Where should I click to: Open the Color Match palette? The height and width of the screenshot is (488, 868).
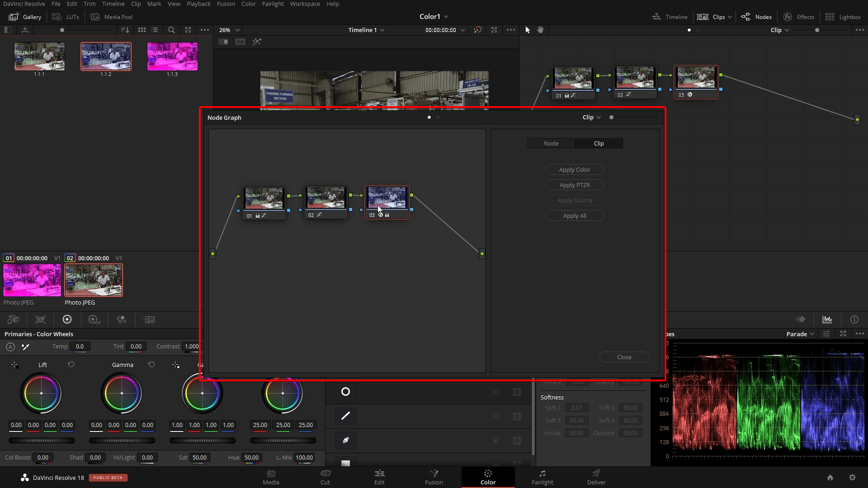[40, 319]
